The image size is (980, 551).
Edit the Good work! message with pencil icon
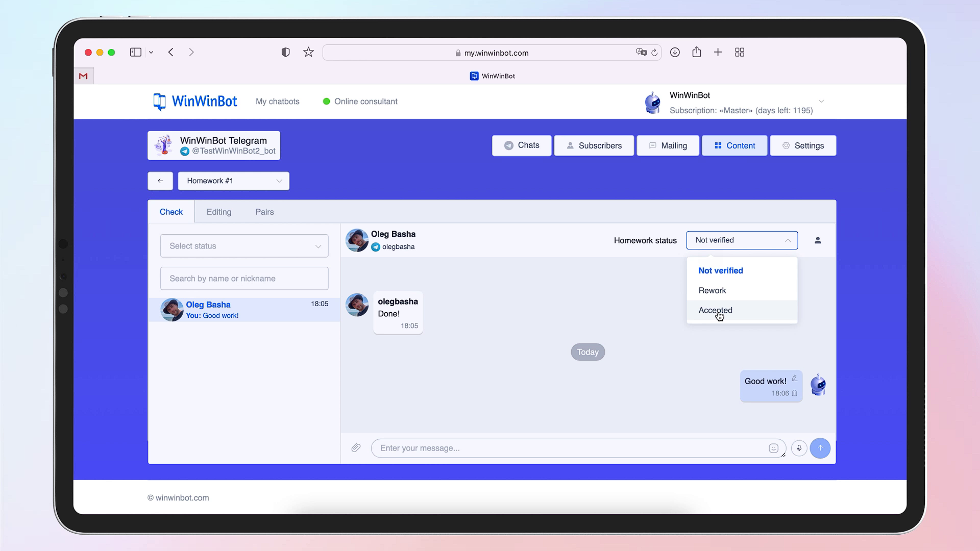click(795, 378)
